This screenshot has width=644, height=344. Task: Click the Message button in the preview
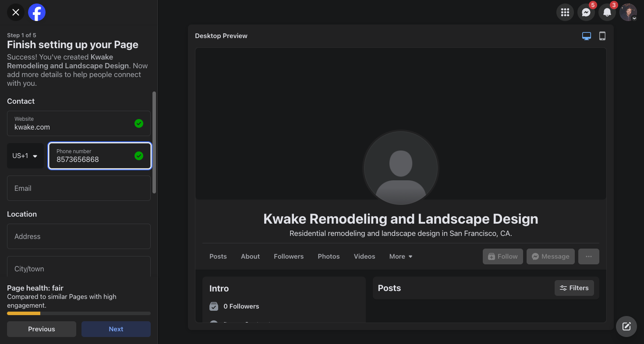click(x=551, y=256)
